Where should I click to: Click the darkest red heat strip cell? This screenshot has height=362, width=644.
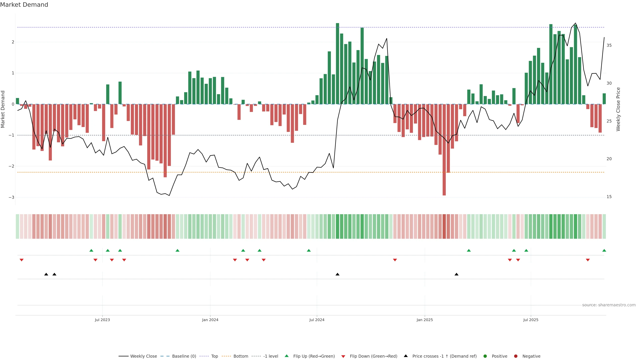444,226
